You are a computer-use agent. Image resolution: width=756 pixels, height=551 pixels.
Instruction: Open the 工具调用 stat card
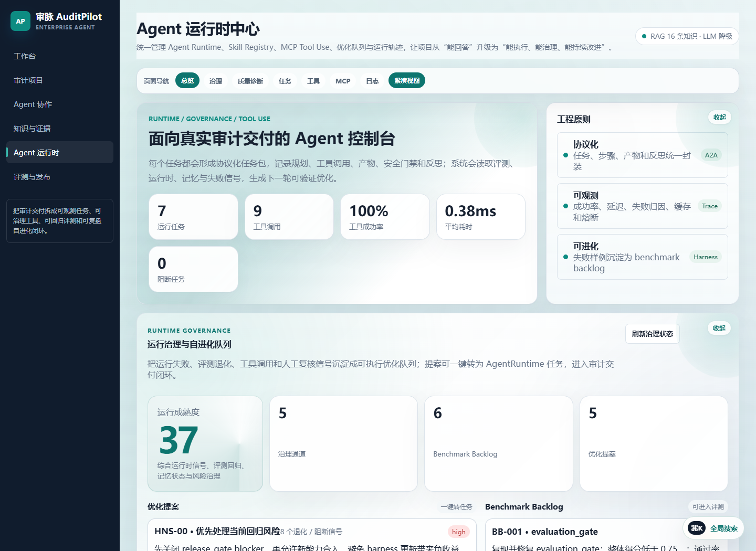coord(289,217)
